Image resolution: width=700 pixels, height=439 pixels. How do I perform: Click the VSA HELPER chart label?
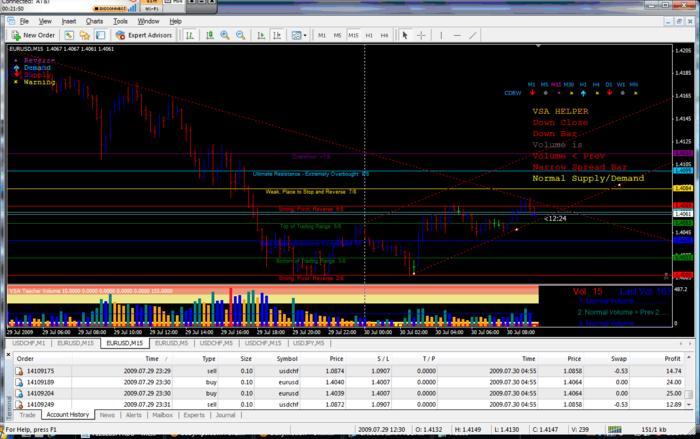pyautogui.click(x=560, y=111)
